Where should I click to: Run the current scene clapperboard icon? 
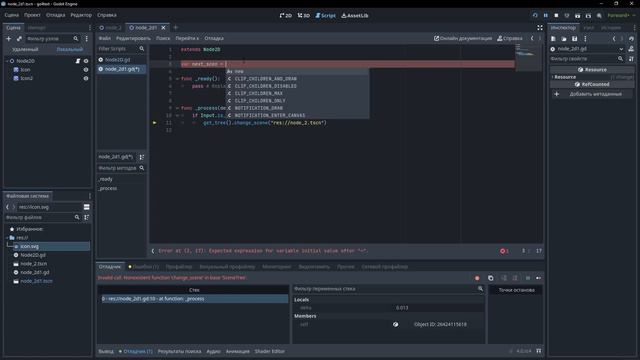pyautogui.click(x=578, y=16)
